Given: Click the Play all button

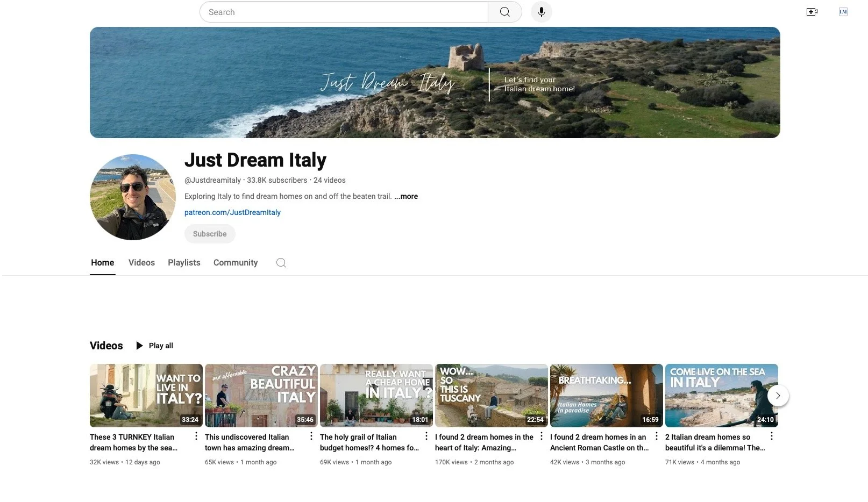Looking at the screenshot, I should pos(154,346).
